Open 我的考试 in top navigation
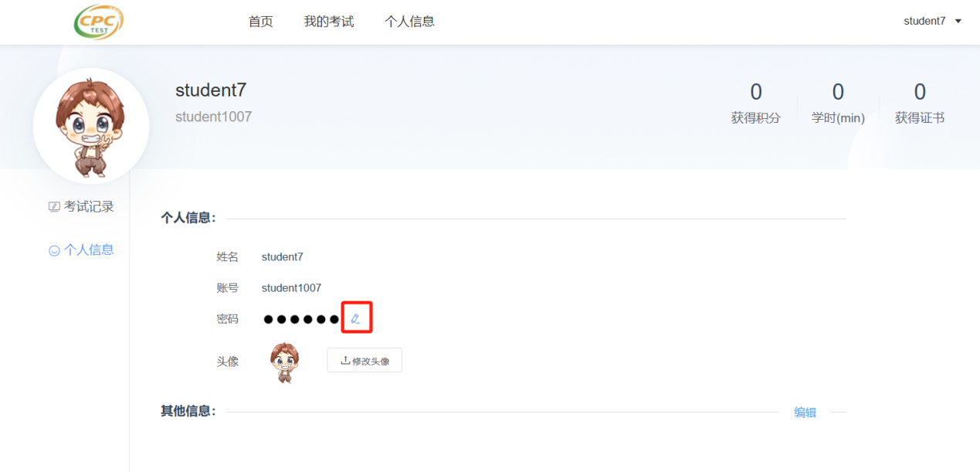Screen dimensions: 980x472 point(329,22)
